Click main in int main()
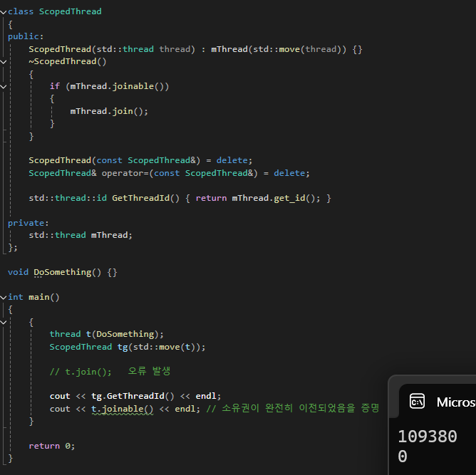This screenshot has height=475, width=476. (x=39, y=297)
